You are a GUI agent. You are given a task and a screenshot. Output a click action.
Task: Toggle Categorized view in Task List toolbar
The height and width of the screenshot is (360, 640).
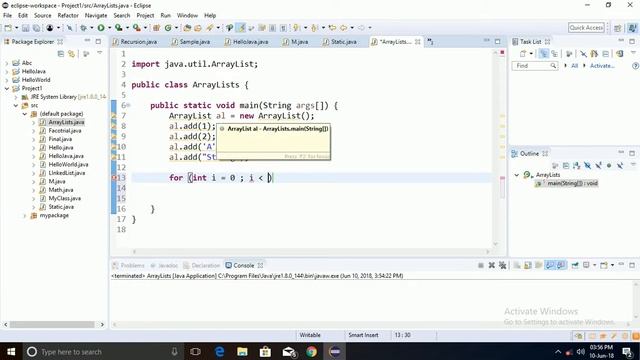(544, 53)
